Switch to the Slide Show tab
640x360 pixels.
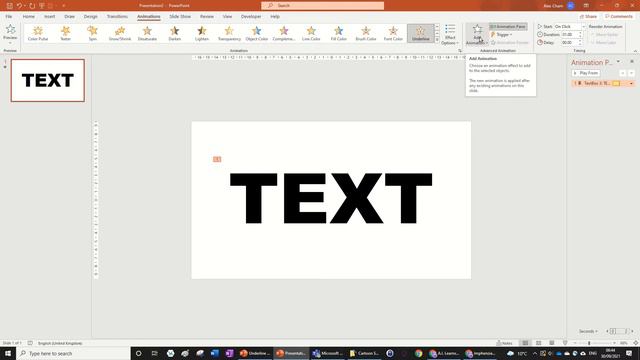pyautogui.click(x=180, y=16)
